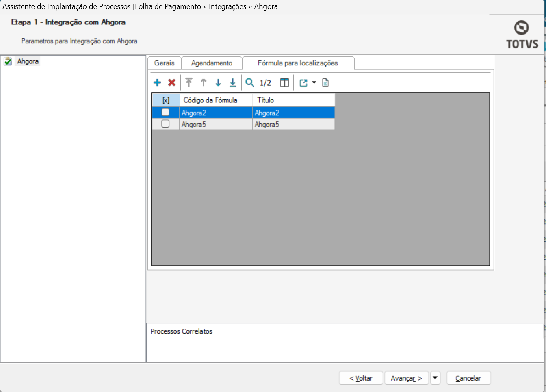Click the [x] select-all column header
The image size is (546, 392).
coord(166,100)
